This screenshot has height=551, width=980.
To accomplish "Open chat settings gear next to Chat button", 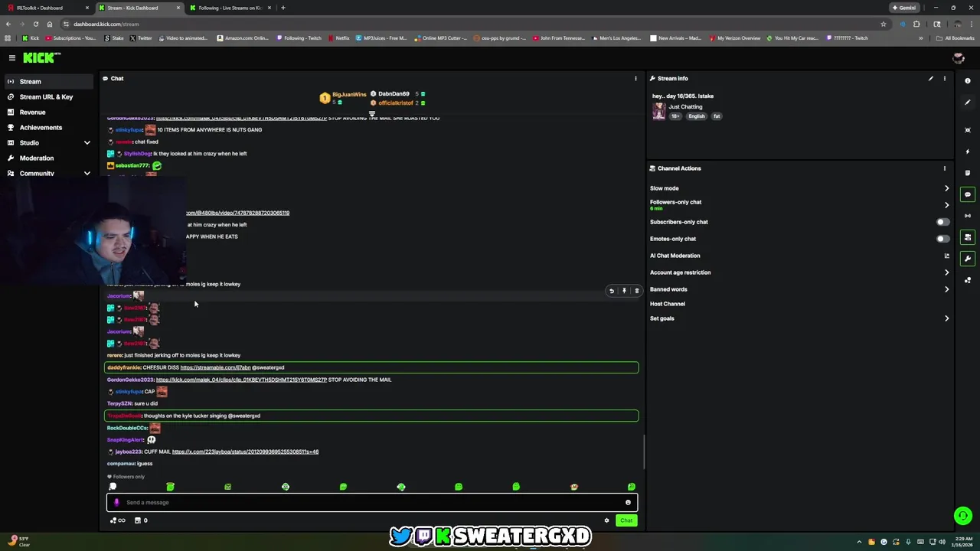I will 606,520.
